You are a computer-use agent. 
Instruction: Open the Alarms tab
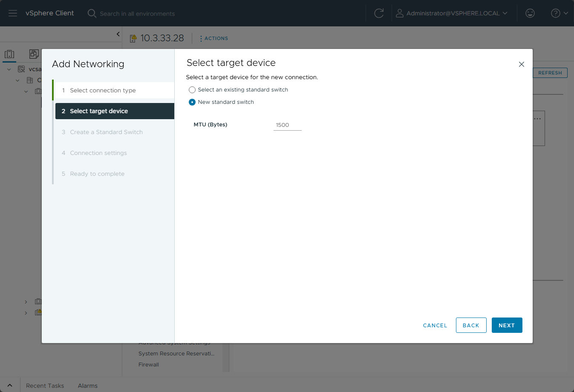pos(87,386)
